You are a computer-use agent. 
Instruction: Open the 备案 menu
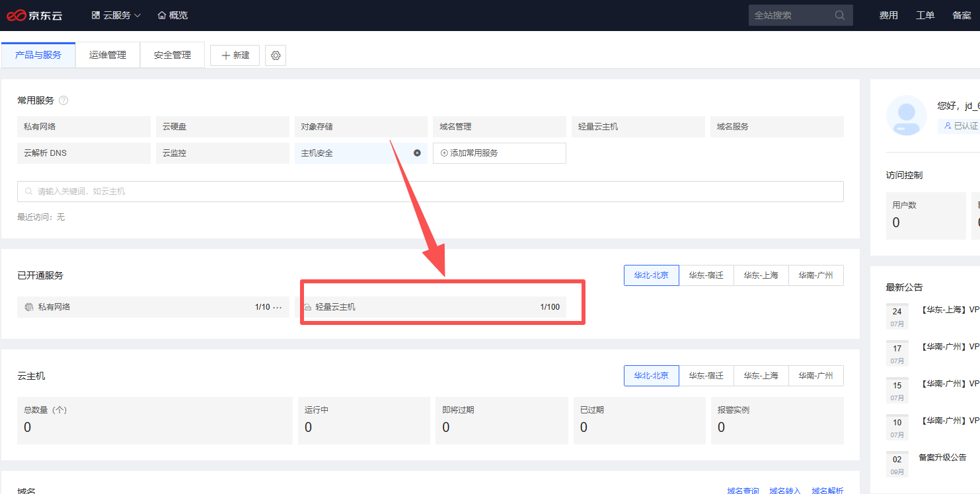962,15
